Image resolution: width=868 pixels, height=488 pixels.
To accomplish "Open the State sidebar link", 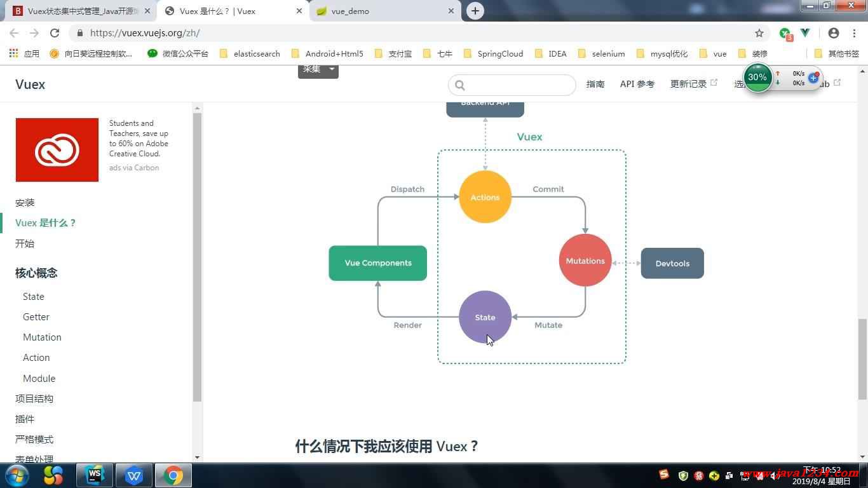I will pos(34,297).
